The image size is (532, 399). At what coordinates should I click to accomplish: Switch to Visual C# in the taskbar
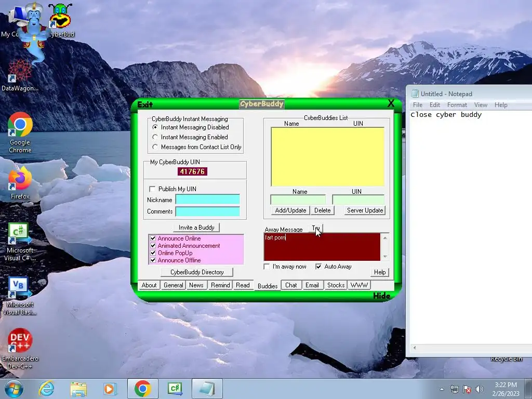[175, 389]
